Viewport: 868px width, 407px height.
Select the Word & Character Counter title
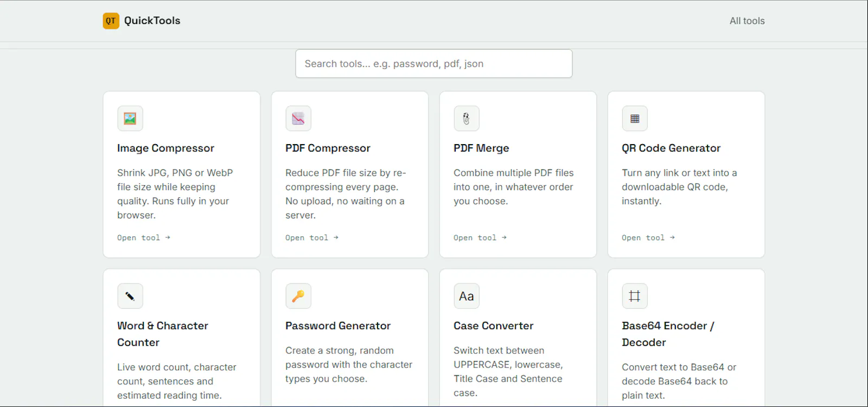163,334
